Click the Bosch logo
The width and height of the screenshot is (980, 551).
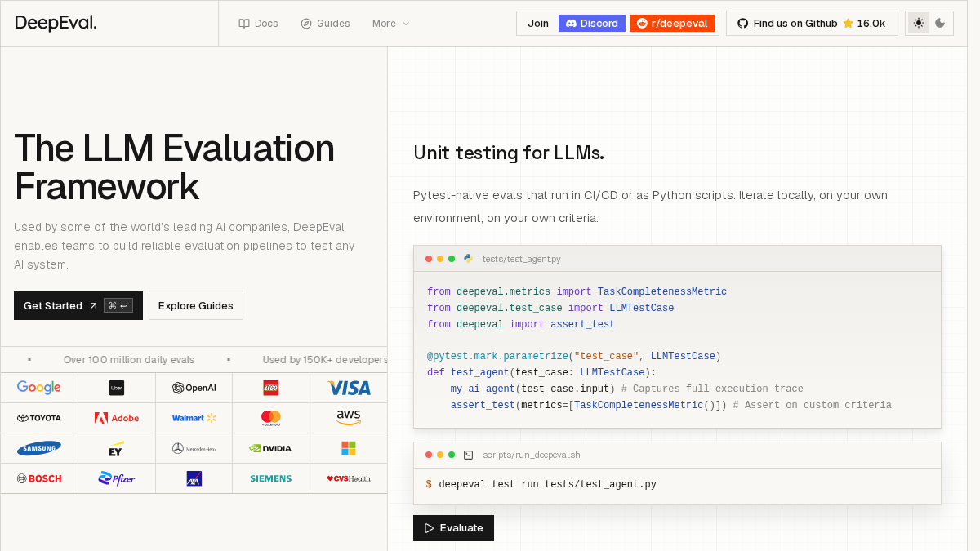point(39,478)
